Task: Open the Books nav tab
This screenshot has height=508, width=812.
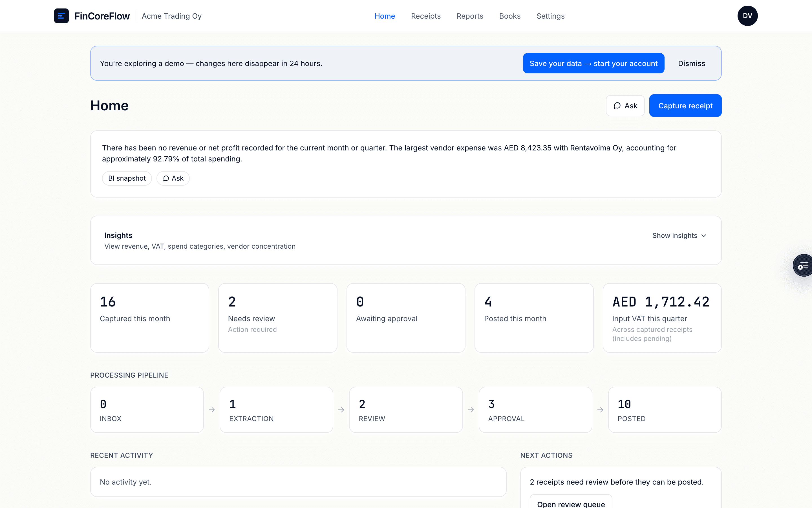Action: [510, 16]
